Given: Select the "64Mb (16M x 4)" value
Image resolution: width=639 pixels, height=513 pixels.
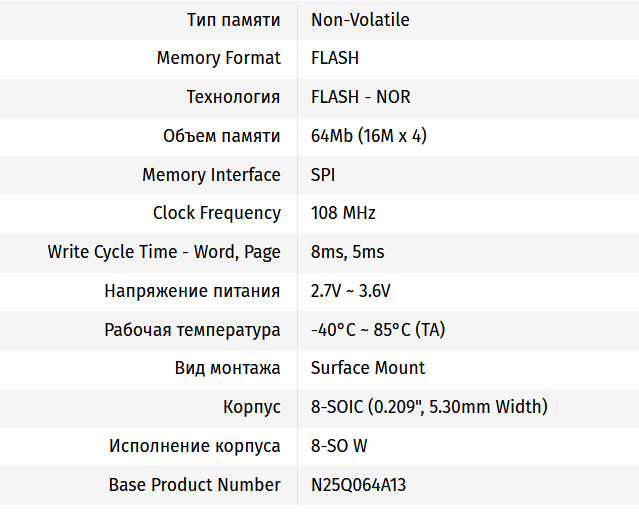Looking at the screenshot, I should click(x=369, y=136).
